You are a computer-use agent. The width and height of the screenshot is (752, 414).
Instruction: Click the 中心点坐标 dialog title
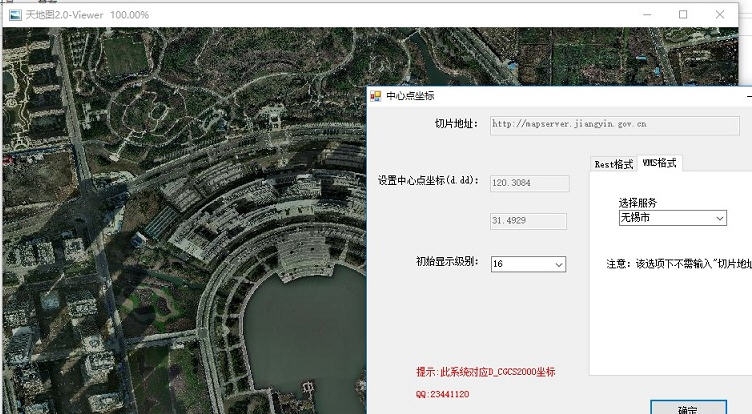(410, 96)
